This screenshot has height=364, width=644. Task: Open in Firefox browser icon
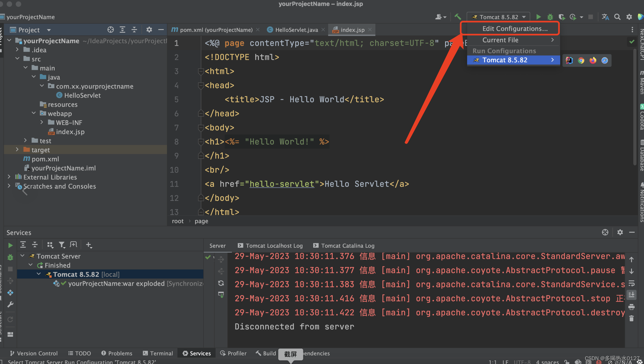593,60
